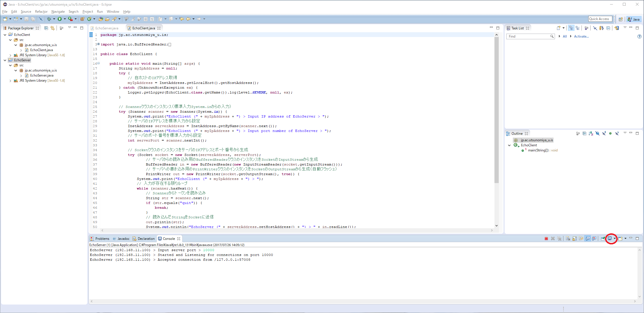
Task: Click the All link in Task List
Action: pos(565,36)
